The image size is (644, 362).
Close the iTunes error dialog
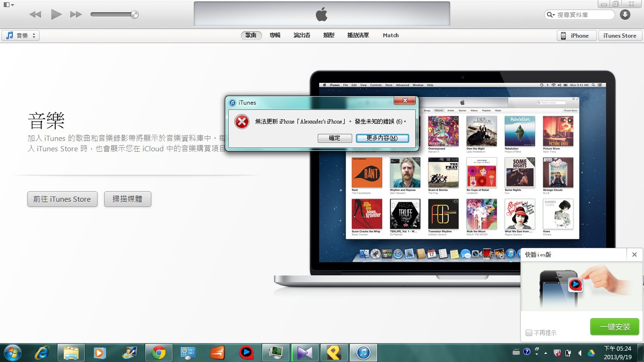click(405, 100)
